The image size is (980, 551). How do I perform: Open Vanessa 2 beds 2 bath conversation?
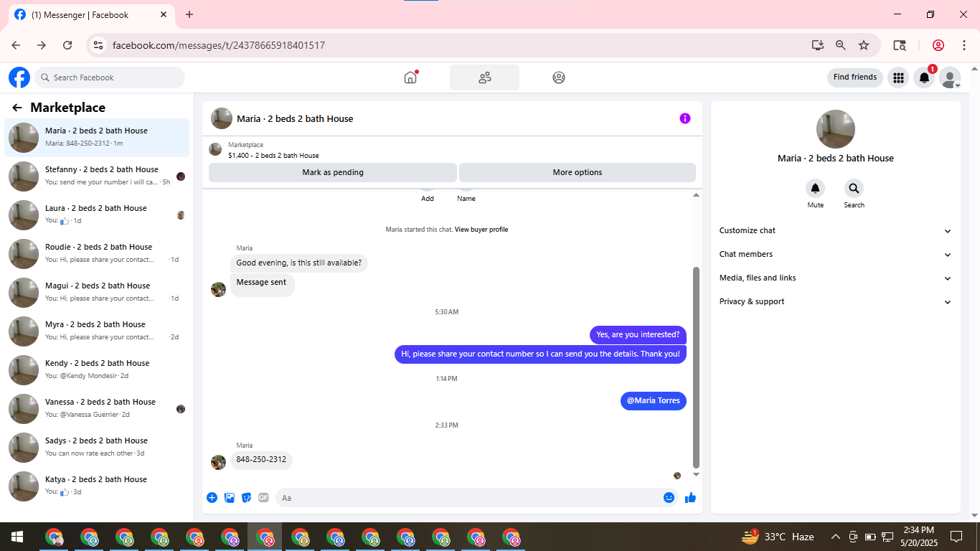point(97,408)
